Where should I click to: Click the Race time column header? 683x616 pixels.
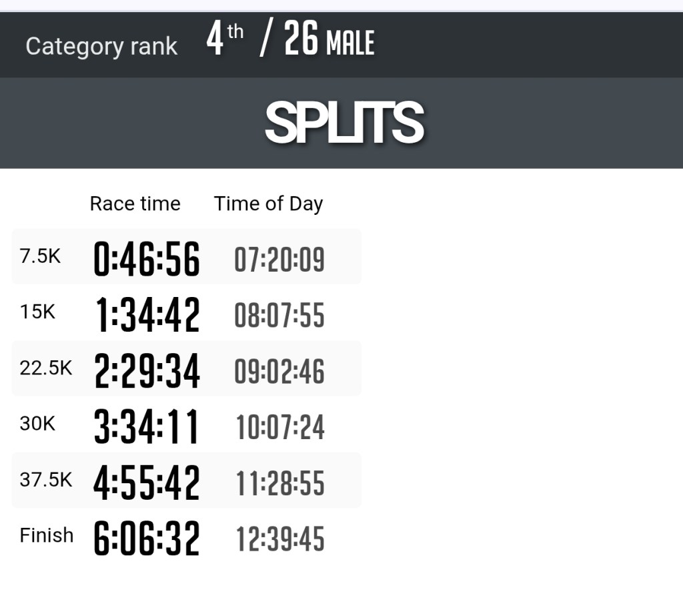tap(135, 204)
